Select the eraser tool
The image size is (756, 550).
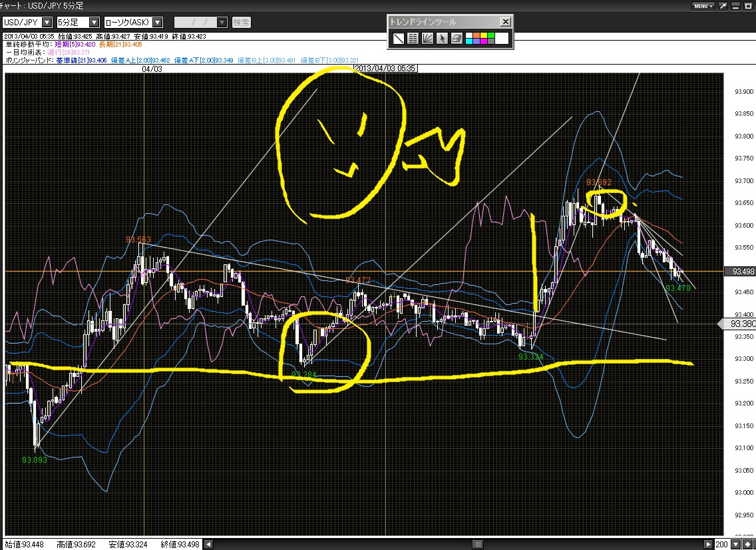(457, 38)
